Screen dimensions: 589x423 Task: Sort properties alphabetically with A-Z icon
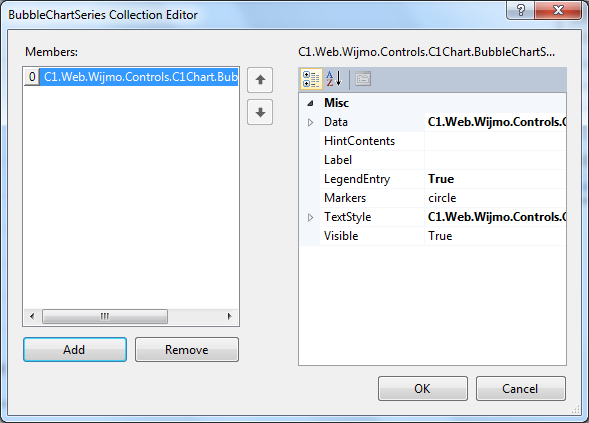(x=334, y=79)
